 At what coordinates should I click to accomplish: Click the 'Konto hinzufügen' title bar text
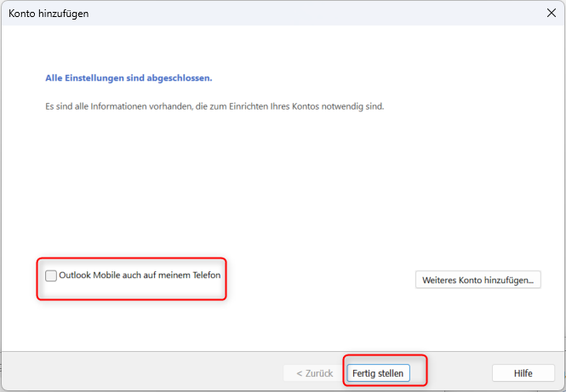coord(49,14)
